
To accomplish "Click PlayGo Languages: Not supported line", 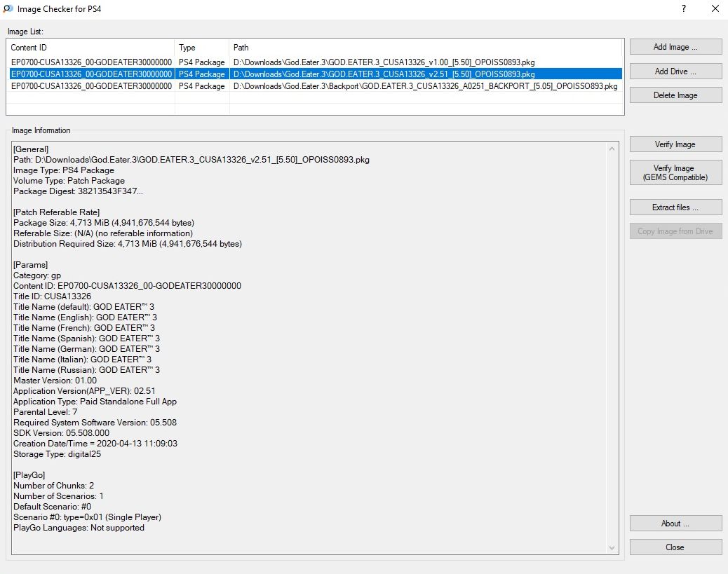I will (79, 528).
